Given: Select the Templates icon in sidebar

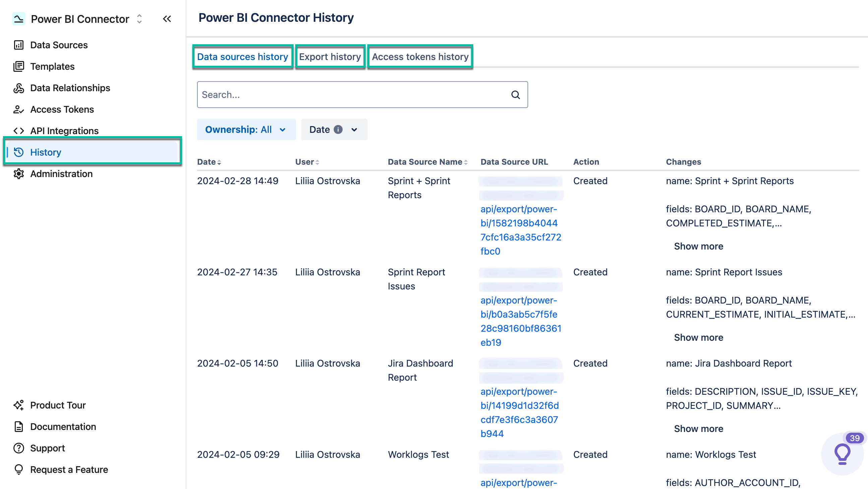Looking at the screenshot, I should (x=19, y=66).
